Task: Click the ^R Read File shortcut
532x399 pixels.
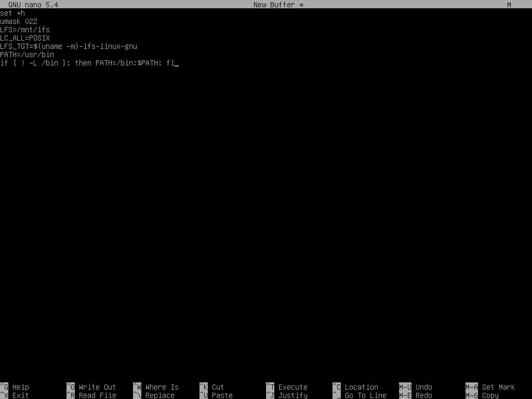Action: point(91,395)
